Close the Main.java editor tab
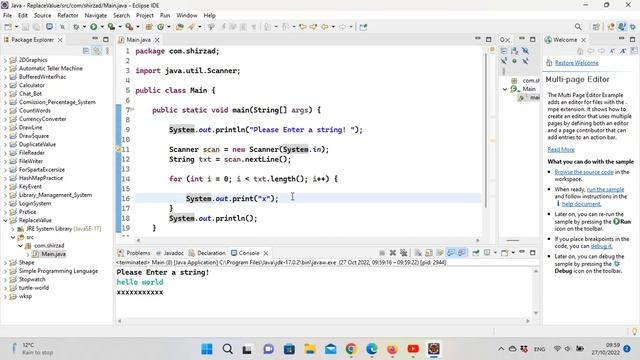 click(157, 40)
